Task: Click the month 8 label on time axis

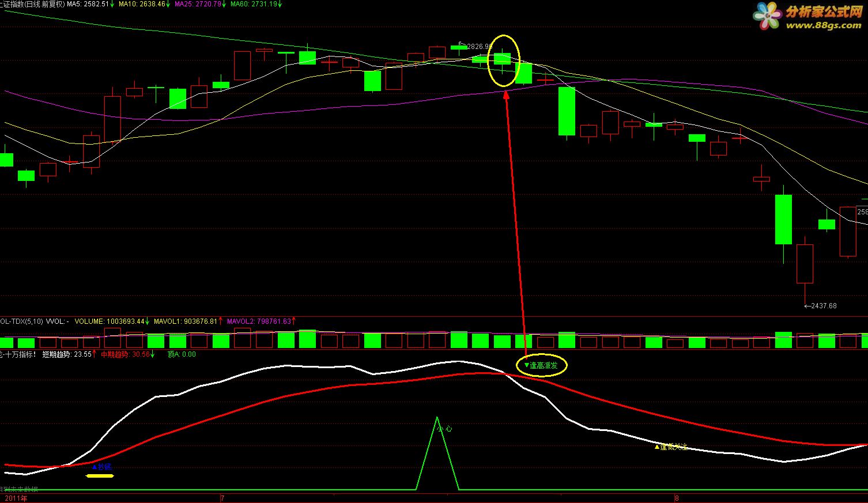Action: [677, 498]
